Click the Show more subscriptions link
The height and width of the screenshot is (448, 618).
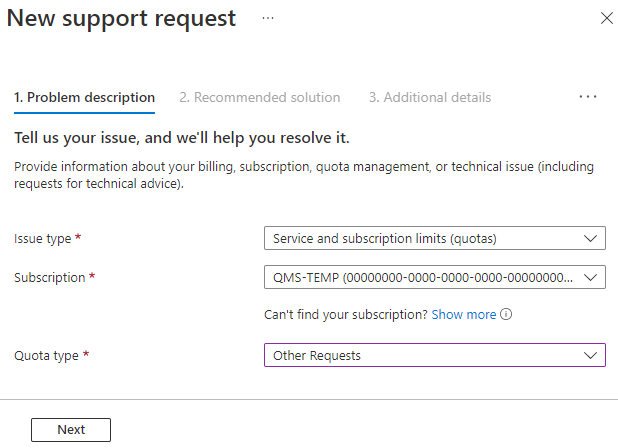coord(464,314)
